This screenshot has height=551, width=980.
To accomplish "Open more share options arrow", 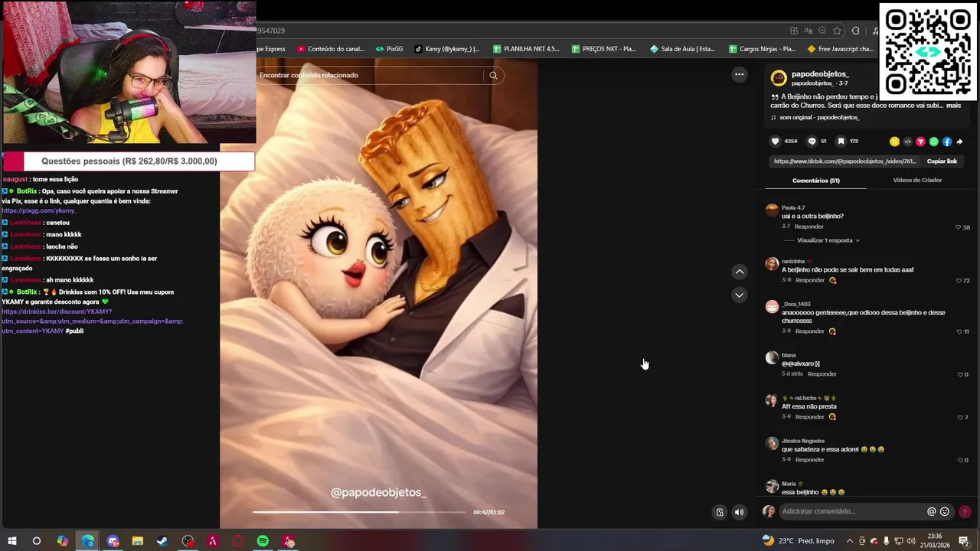I will tap(959, 142).
